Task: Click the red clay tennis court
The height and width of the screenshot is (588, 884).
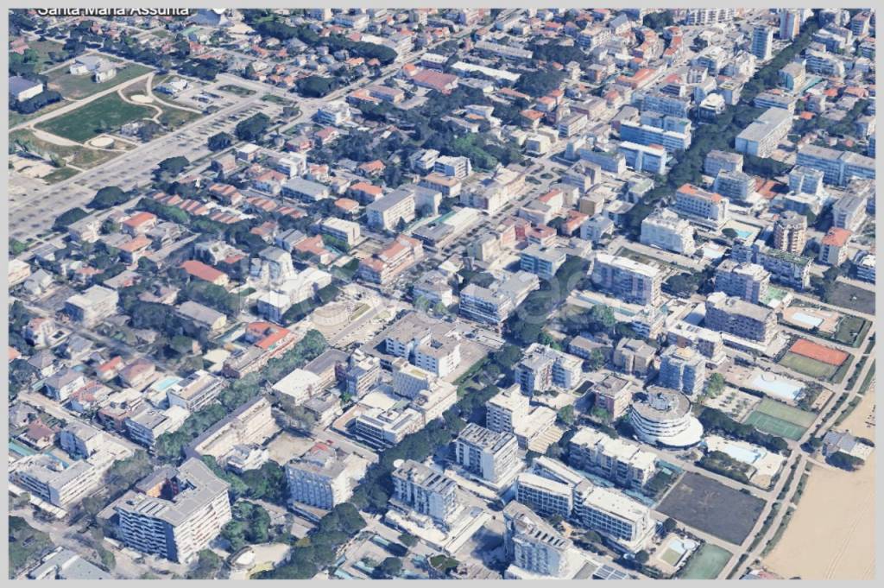Action: pos(818,351)
